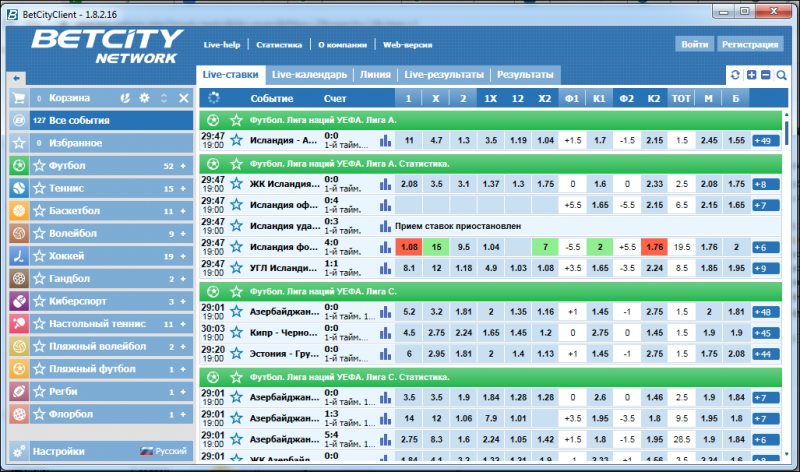
Task: Select Избранное in the sidebar
Action: 101,143
